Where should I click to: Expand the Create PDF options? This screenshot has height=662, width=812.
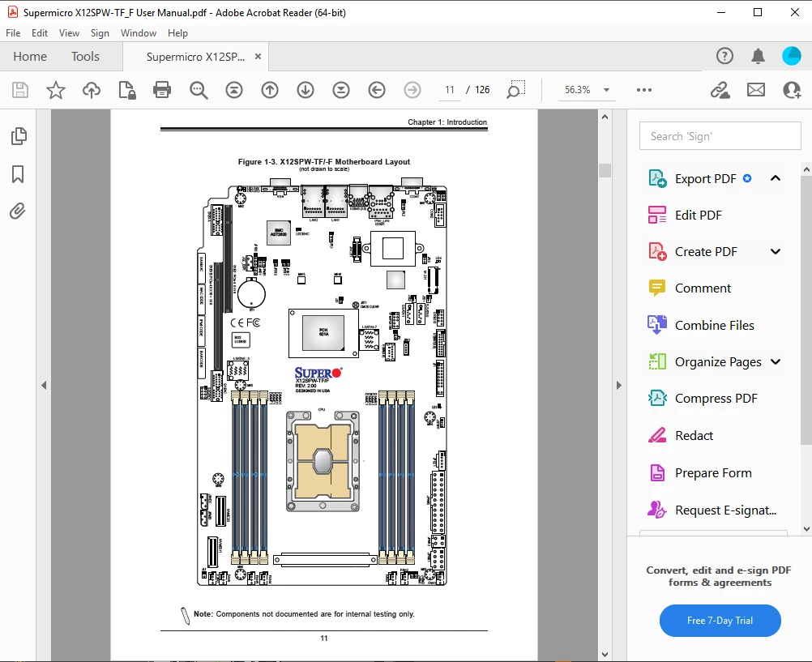click(776, 252)
